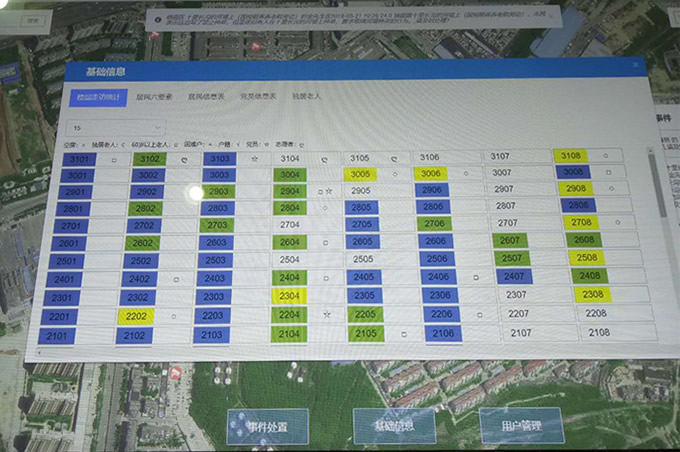Screen dimensions: 680x452
Task: Select green room cell 2802
Action: (145, 208)
